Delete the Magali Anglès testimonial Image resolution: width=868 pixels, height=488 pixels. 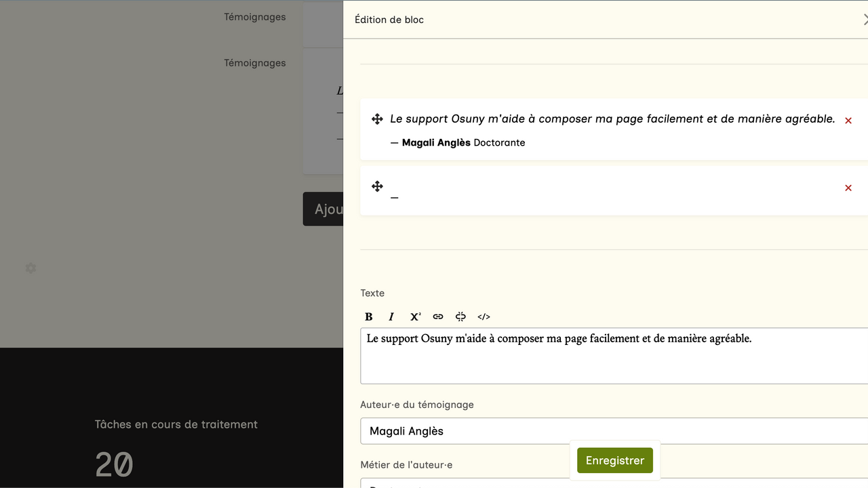(x=848, y=121)
